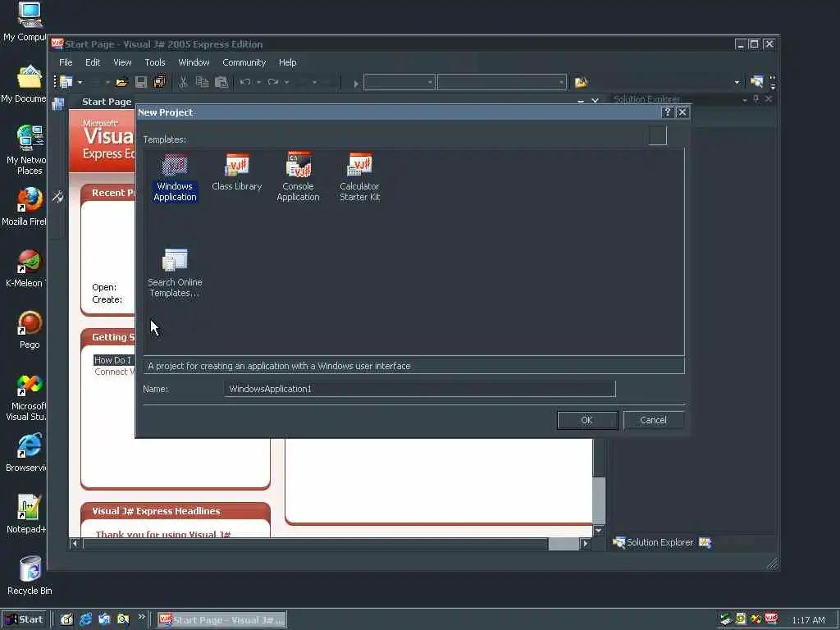Click the project Name input field

pos(420,389)
